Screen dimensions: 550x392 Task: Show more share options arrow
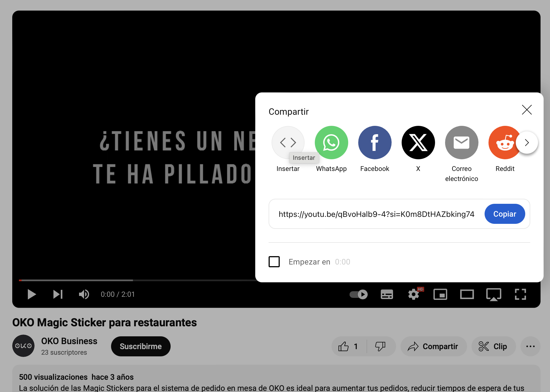click(x=527, y=143)
